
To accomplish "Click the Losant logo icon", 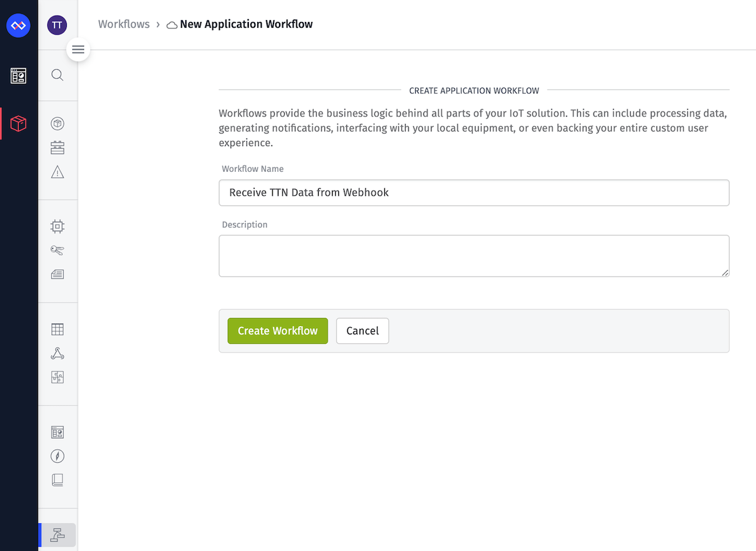I will point(18,25).
